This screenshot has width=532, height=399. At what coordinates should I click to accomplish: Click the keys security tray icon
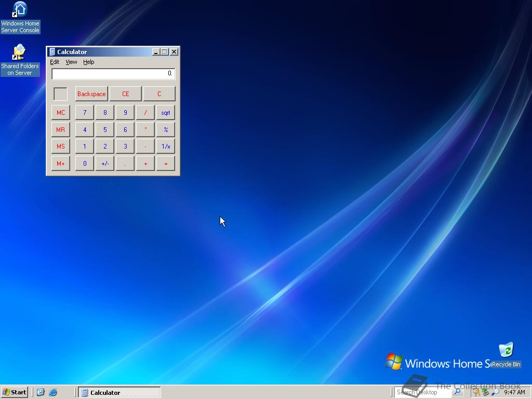click(x=477, y=392)
